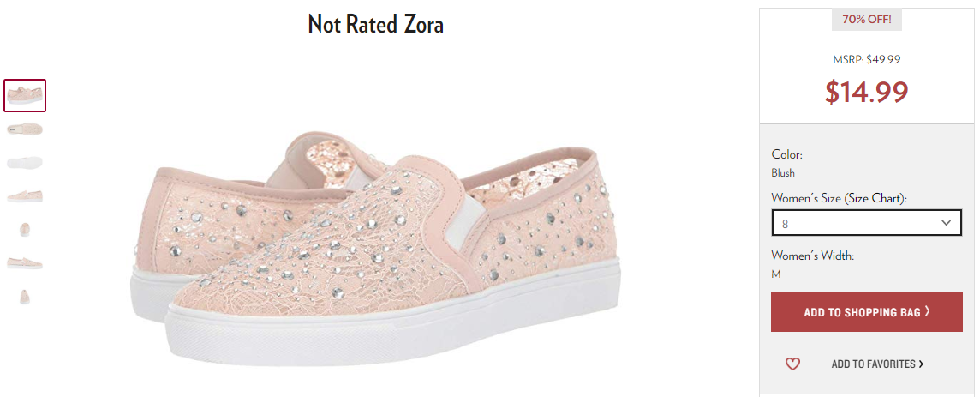Click the 70% OFF badge
The width and height of the screenshot is (980, 397).
point(866,20)
